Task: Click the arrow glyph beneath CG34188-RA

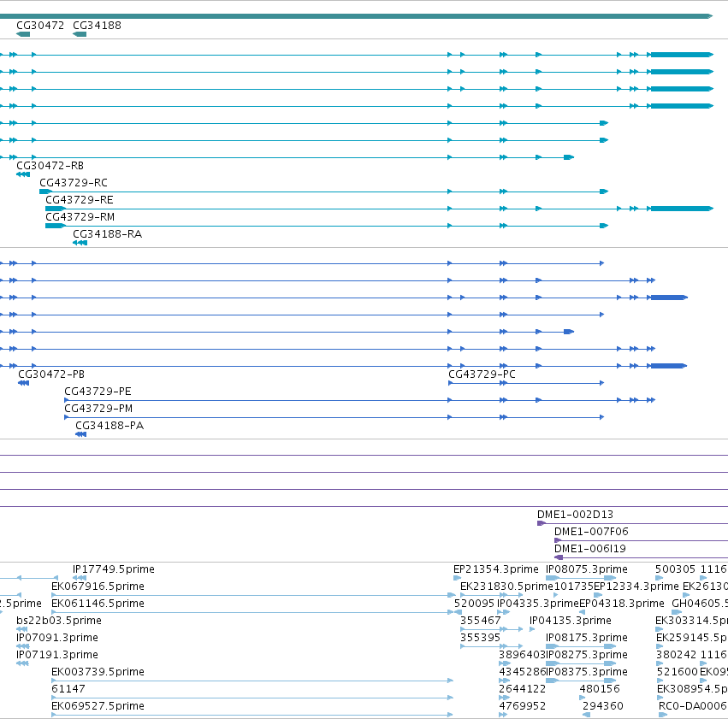Action: [x=80, y=243]
